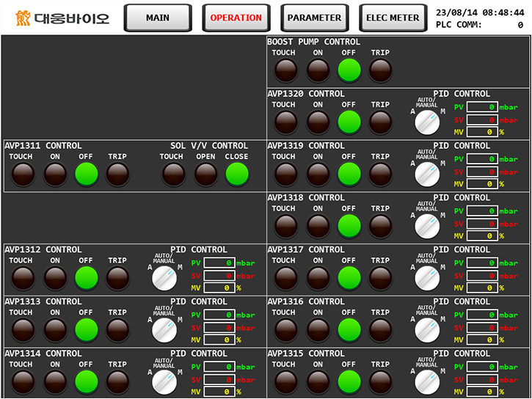Edit the AVP1318 MV percent field

tap(482, 235)
